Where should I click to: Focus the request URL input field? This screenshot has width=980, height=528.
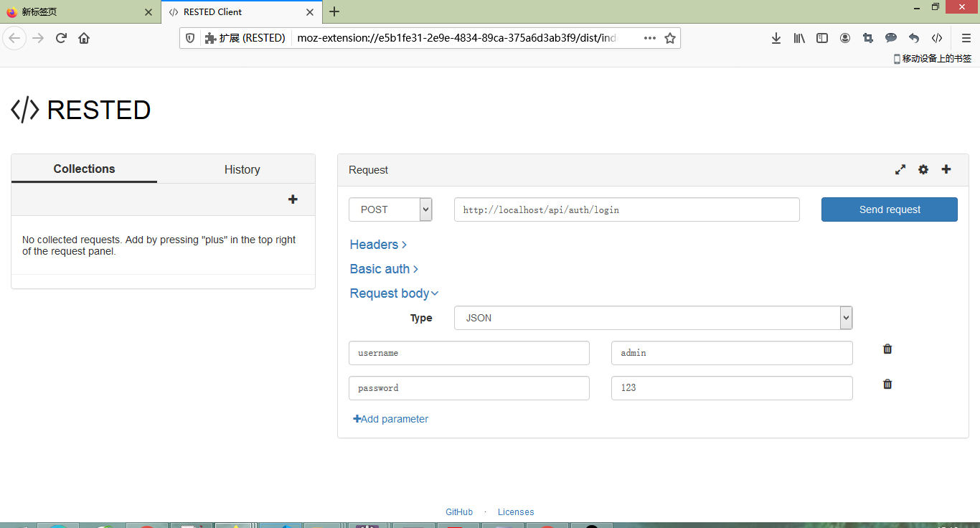[x=627, y=209]
